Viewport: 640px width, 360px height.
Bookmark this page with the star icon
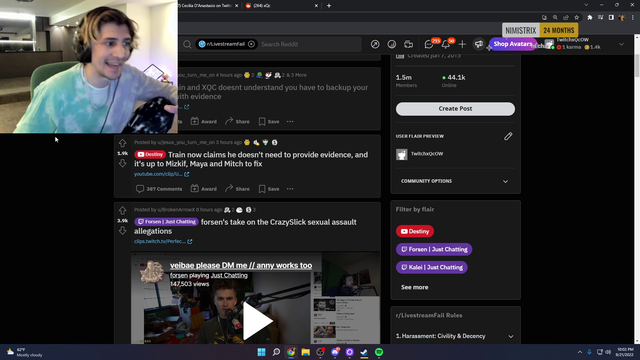[576, 18]
